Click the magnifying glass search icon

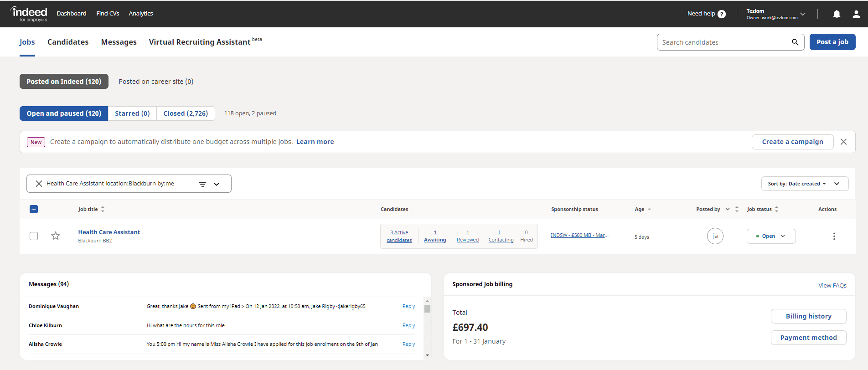[795, 42]
